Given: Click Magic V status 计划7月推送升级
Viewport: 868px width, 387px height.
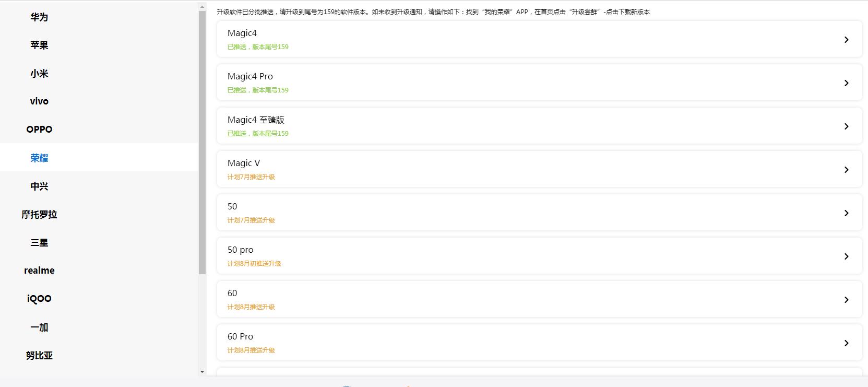Looking at the screenshot, I should click(x=251, y=177).
